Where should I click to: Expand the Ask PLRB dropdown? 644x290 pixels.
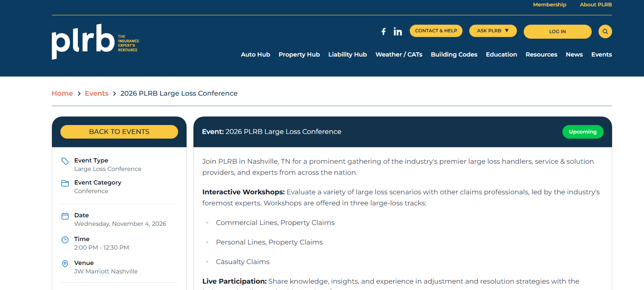493,31
